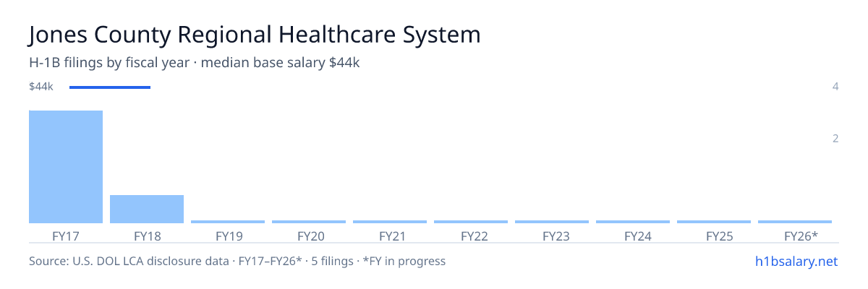Select the FY23 bar stub

[552, 222]
